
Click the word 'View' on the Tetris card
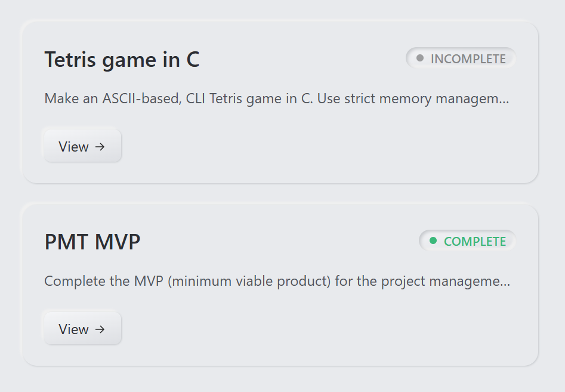coord(73,147)
